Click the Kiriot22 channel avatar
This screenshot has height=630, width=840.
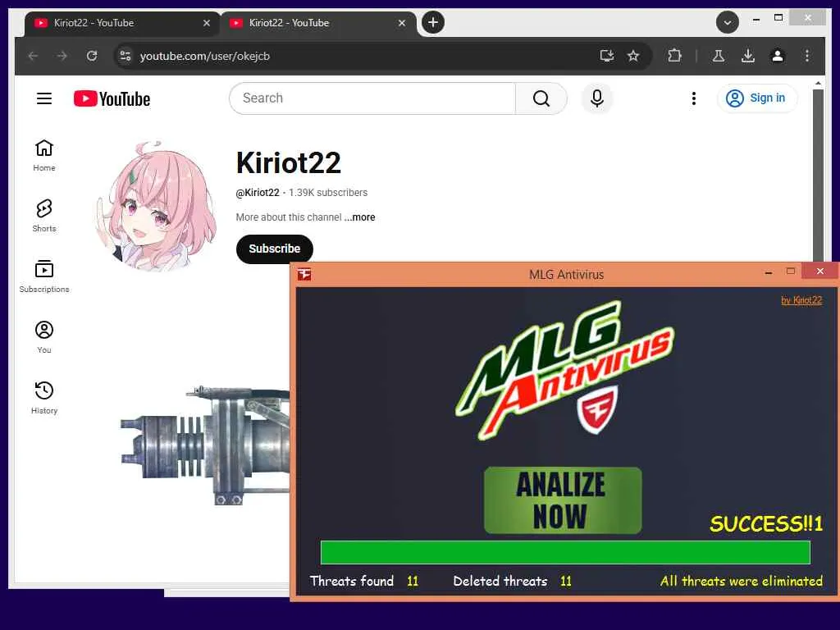157,206
